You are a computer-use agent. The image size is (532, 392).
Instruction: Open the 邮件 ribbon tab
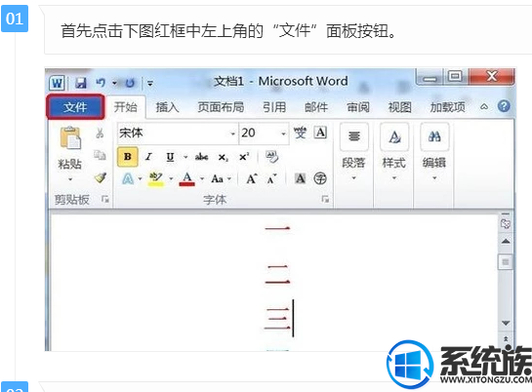[x=316, y=107]
